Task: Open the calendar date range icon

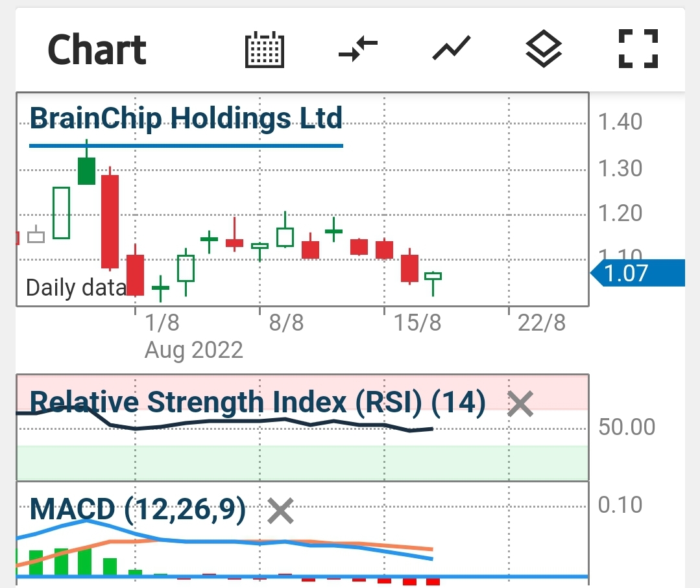Action: pos(265,49)
